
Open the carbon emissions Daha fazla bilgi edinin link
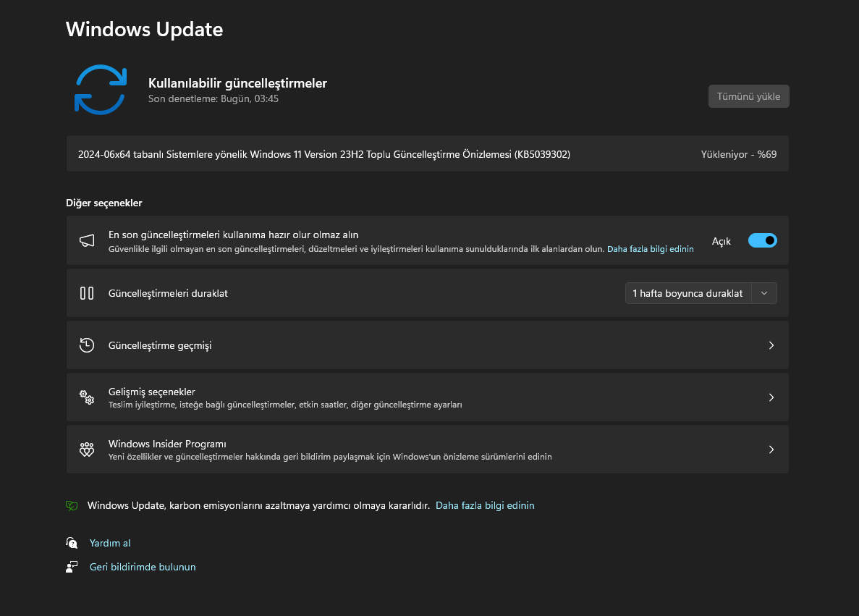485,505
